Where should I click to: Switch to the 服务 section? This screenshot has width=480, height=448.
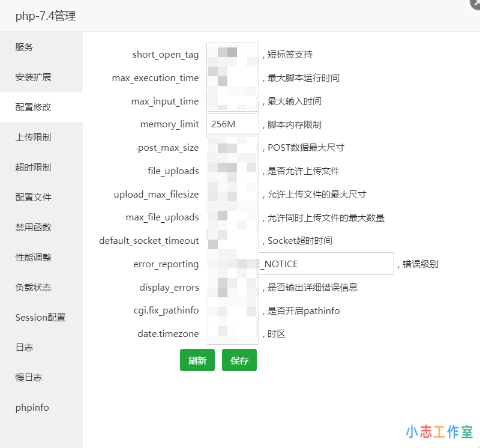[24, 47]
